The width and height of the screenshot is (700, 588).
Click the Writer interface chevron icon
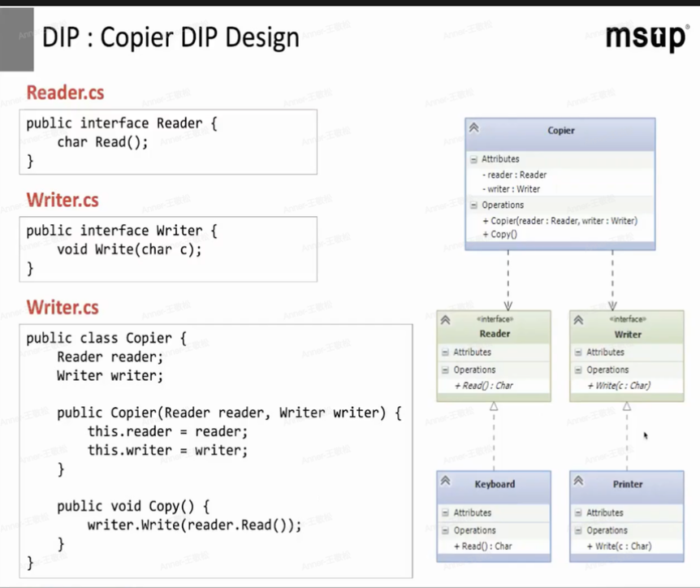[578, 320]
